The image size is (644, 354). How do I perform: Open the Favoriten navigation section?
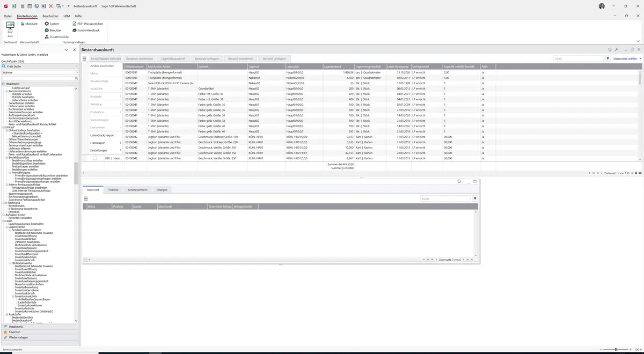click(x=40, y=332)
